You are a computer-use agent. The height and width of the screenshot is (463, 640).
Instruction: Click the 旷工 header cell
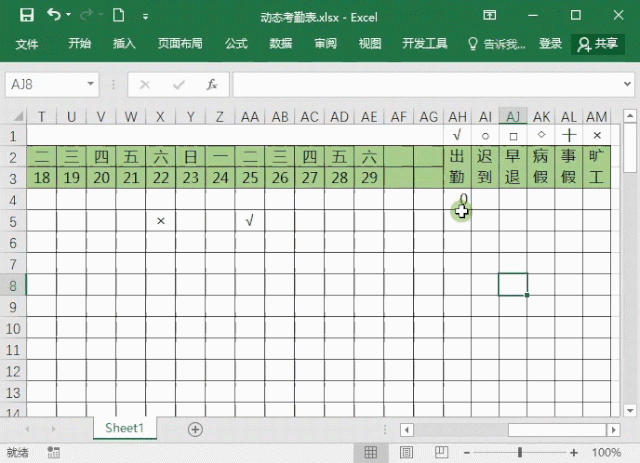(x=596, y=167)
